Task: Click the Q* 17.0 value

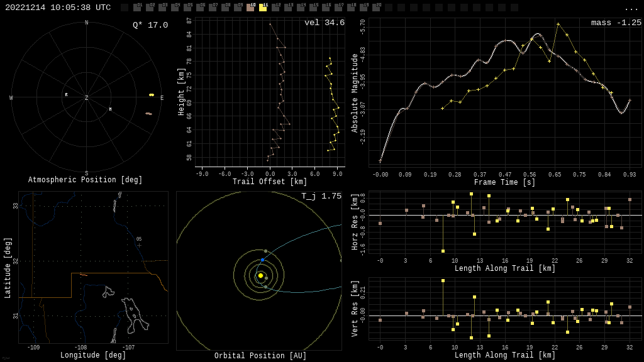Action: point(150,25)
